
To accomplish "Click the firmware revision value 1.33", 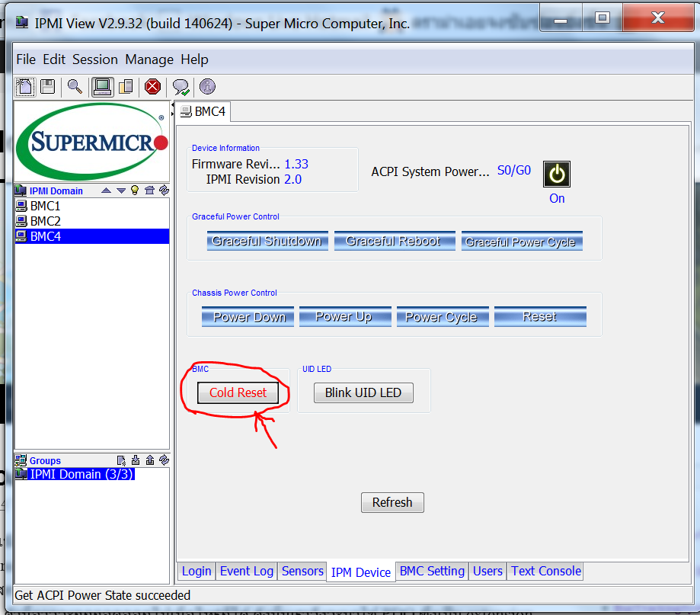I will [296, 164].
